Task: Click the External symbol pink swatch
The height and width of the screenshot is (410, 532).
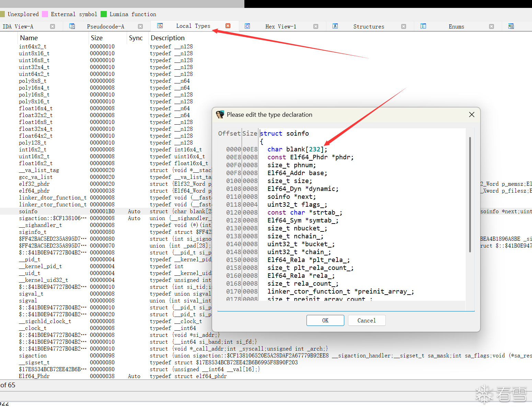Action: pyautogui.click(x=45, y=14)
